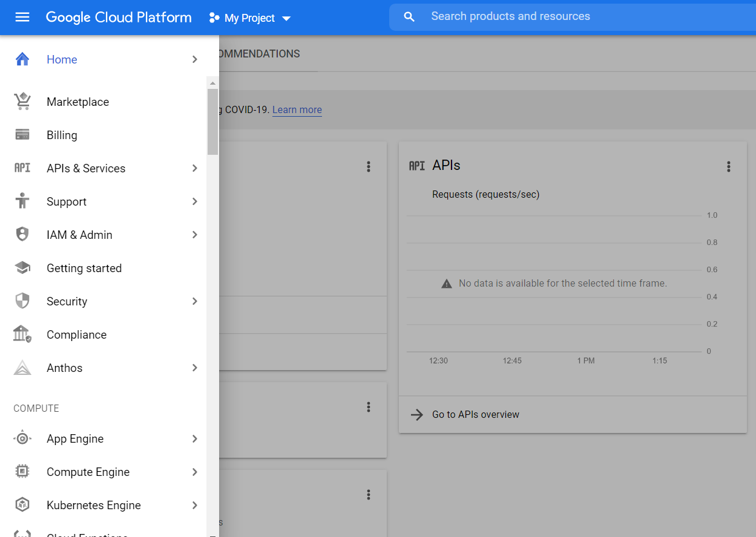Expand the Support submenu chevron
This screenshot has width=756, height=537.
point(194,201)
